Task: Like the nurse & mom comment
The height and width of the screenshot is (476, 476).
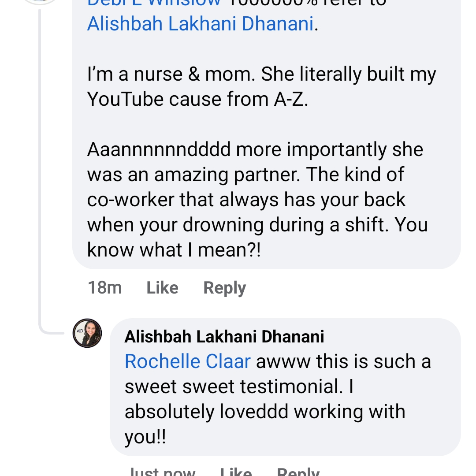Action: tap(162, 288)
